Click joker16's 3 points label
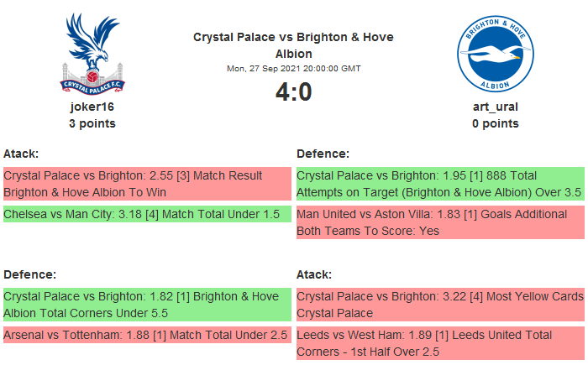The image size is (588, 386). [x=92, y=123]
